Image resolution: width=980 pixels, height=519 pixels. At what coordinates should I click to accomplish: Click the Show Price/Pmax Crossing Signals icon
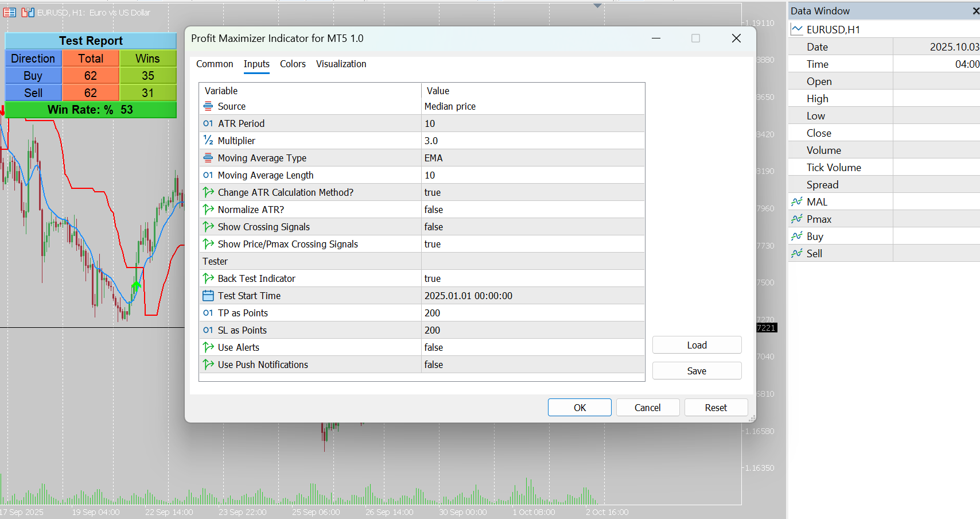[x=208, y=244]
